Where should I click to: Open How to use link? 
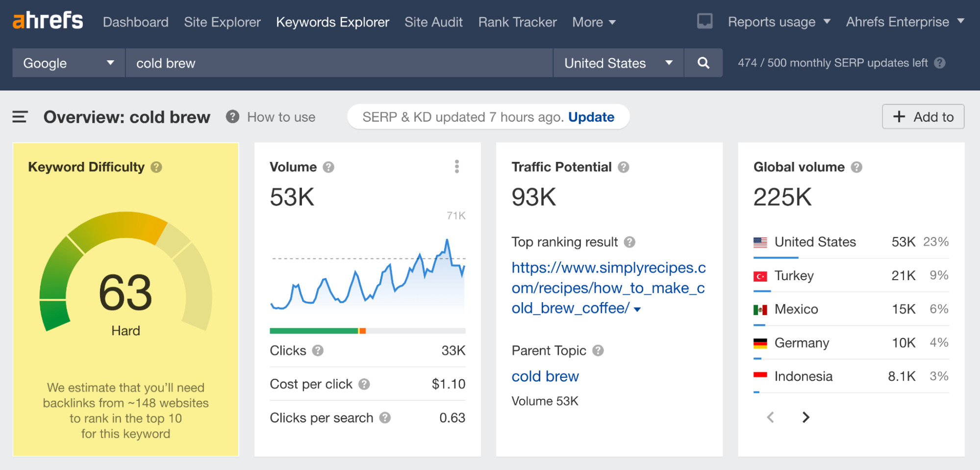pos(281,117)
